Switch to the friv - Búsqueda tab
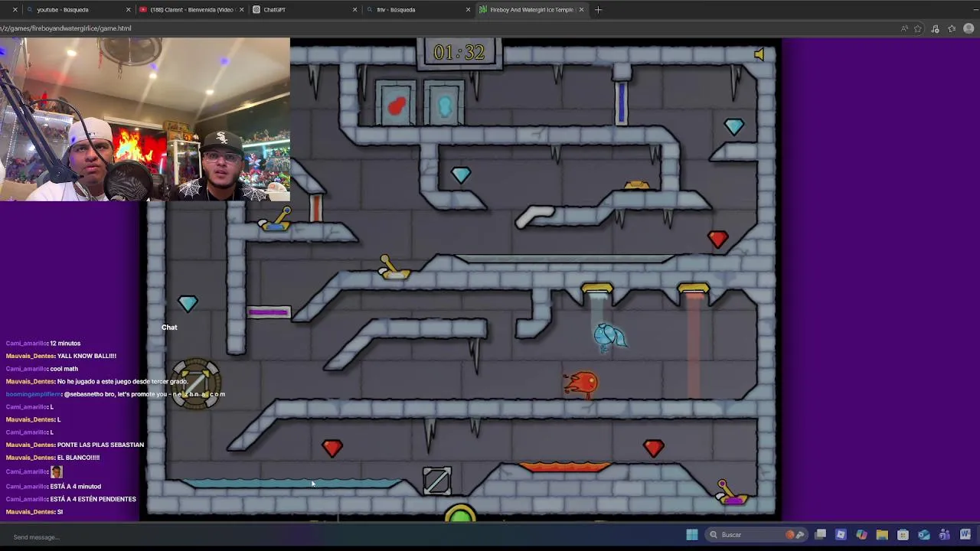The image size is (980, 551). (418, 9)
